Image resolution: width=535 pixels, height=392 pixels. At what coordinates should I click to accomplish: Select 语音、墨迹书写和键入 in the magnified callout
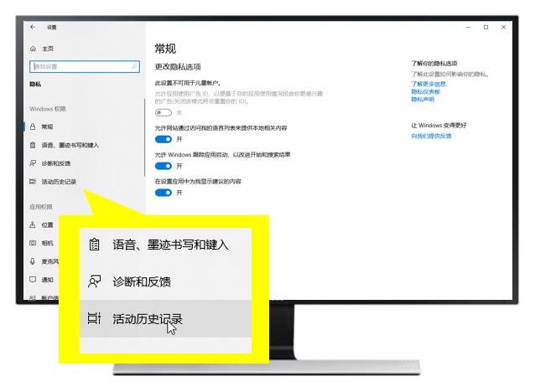coord(165,245)
